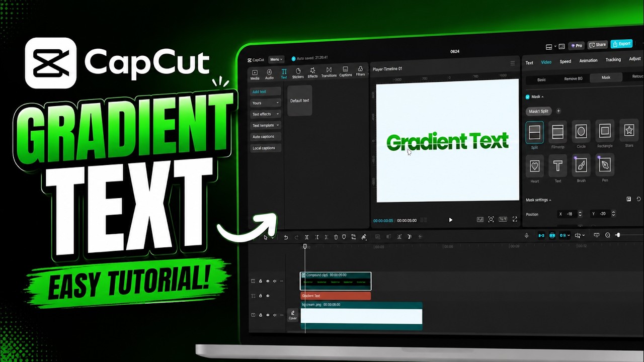The image size is (644, 362).
Task: Hide the Compound clip5 track eye
Action: 268,281
